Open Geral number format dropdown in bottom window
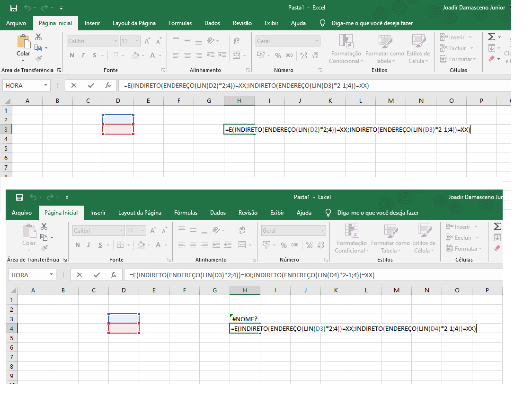This screenshot has width=532, height=398. click(x=323, y=231)
